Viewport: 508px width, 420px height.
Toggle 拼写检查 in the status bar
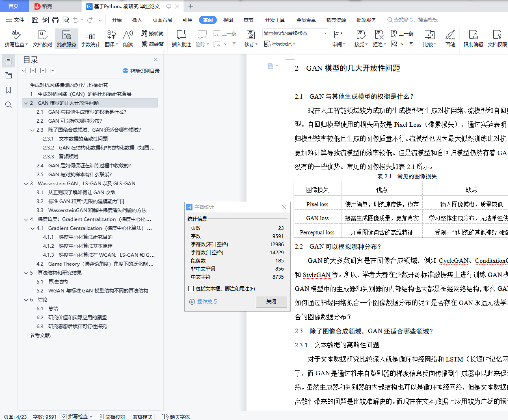(x=76, y=417)
